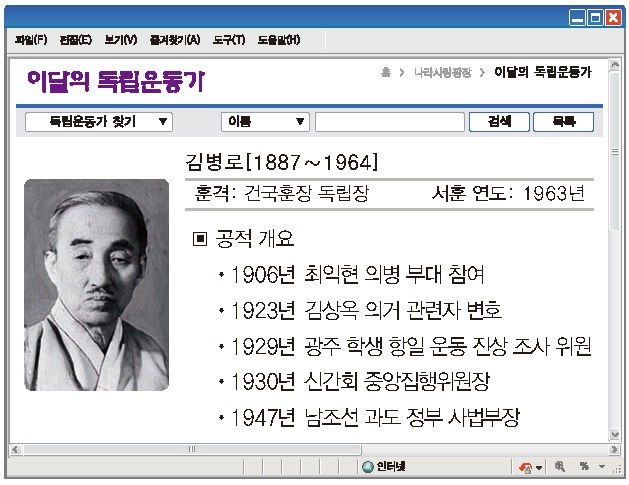
Task: Click the vertical scrollbar down arrow
Action: pyautogui.click(x=614, y=433)
